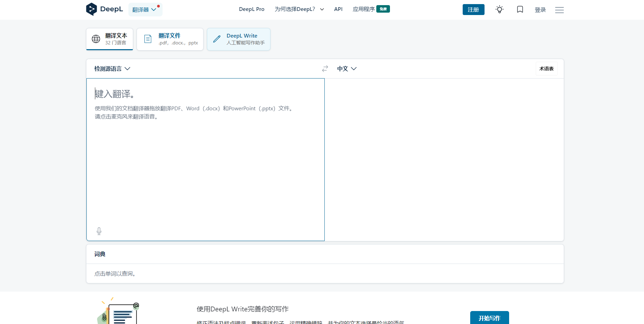Click the document icon in 翻译文件 tab
The height and width of the screenshot is (324, 644).
[148, 39]
